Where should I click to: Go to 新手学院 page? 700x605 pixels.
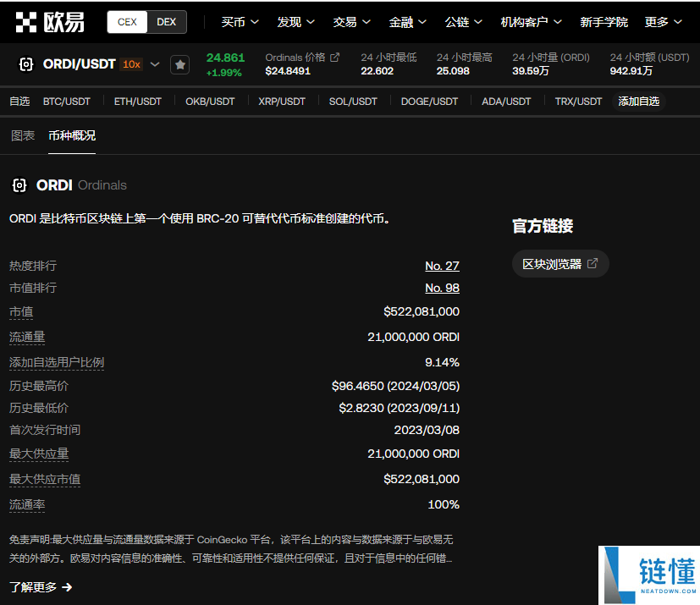[604, 22]
